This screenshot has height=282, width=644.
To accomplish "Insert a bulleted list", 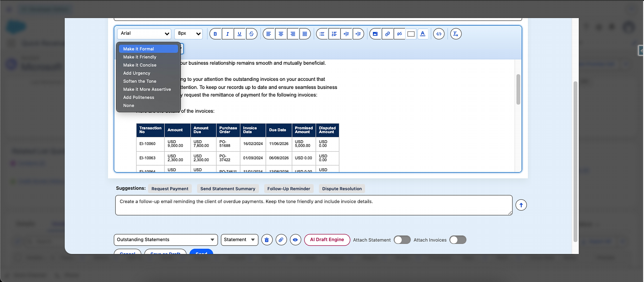I will pyautogui.click(x=322, y=34).
